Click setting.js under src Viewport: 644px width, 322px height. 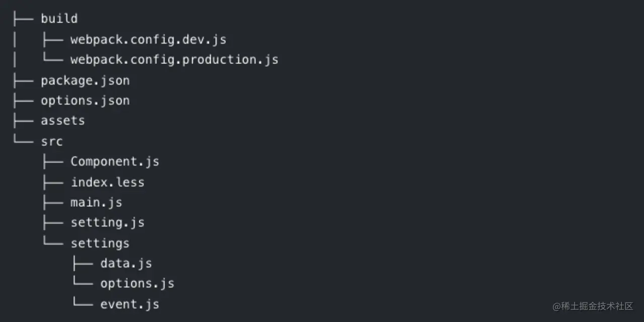(107, 222)
